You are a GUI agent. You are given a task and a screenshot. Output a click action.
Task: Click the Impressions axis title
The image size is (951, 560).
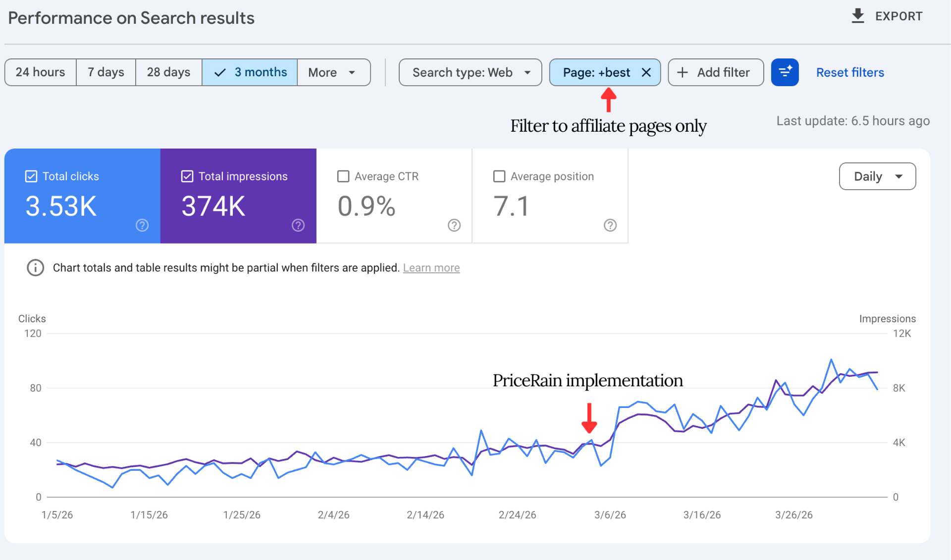pyautogui.click(x=887, y=319)
